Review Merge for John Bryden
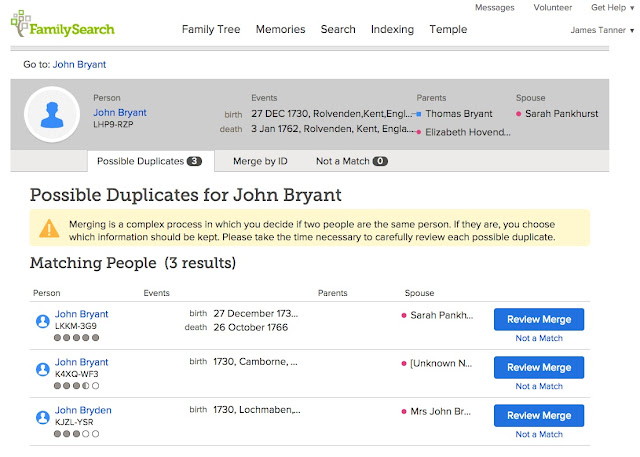640x457 pixels. pos(539,415)
